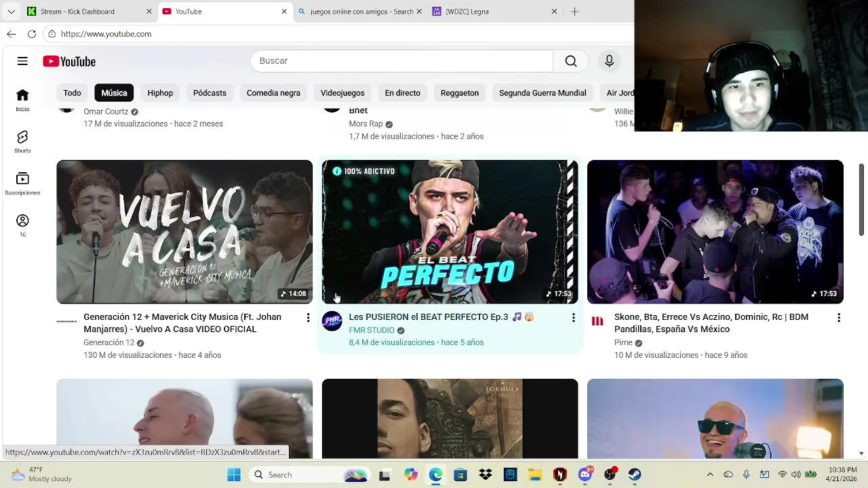Select the Pódcasts filter chip
Viewport: 868px width, 488px height.
210,93
